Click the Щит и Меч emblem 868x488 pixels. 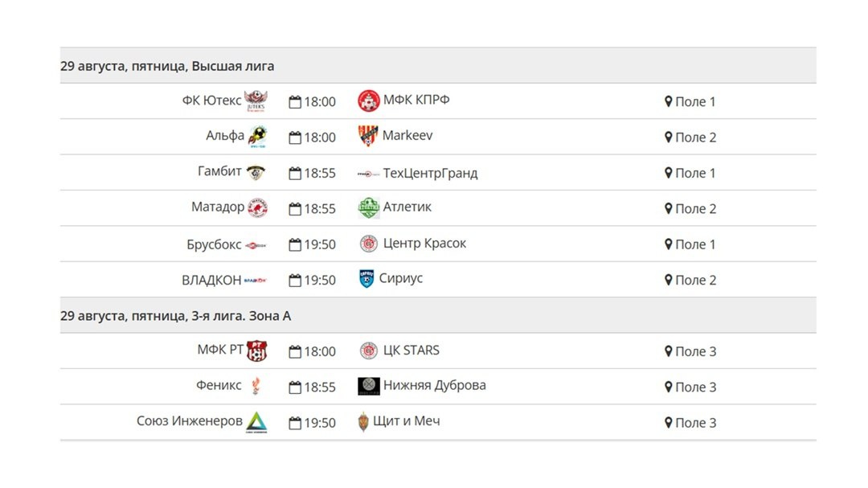(363, 421)
